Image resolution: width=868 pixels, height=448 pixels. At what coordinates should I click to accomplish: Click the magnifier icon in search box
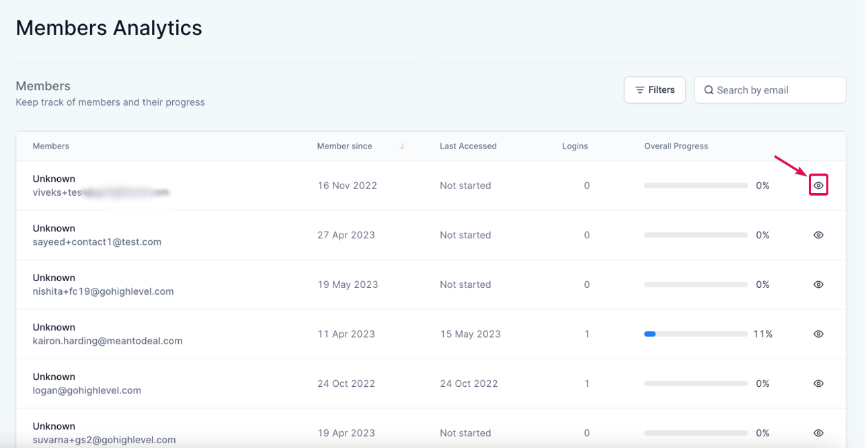pos(709,90)
